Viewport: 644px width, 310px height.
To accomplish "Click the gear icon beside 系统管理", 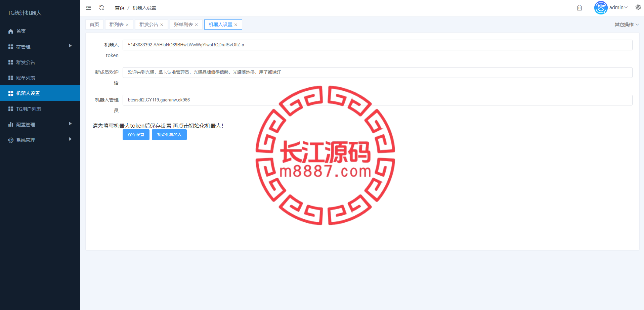I will click(x=11, y=140).
